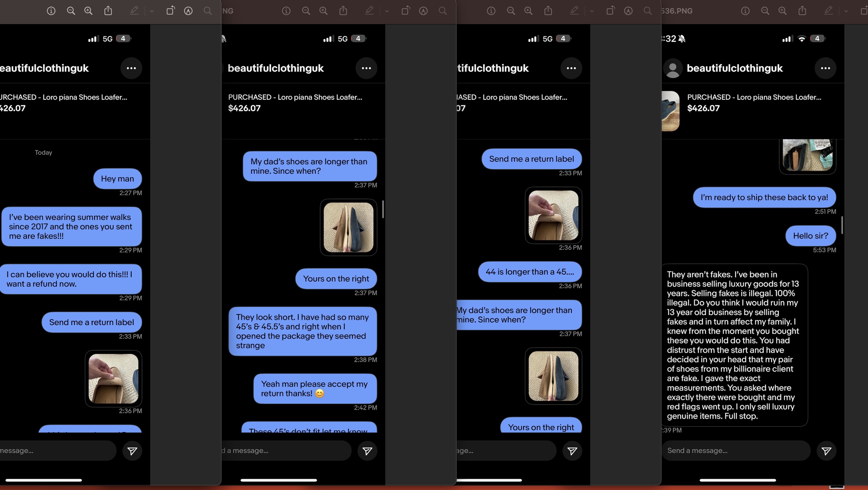Screen dimensions: 868x490
Task: Share the image from the second window
Action: (343, 11)
